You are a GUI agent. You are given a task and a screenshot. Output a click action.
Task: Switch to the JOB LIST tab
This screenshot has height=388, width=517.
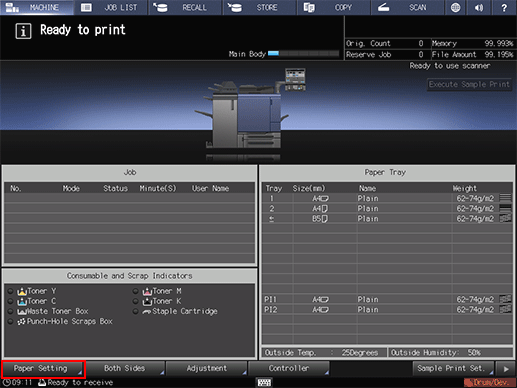[x=111, y=7]
